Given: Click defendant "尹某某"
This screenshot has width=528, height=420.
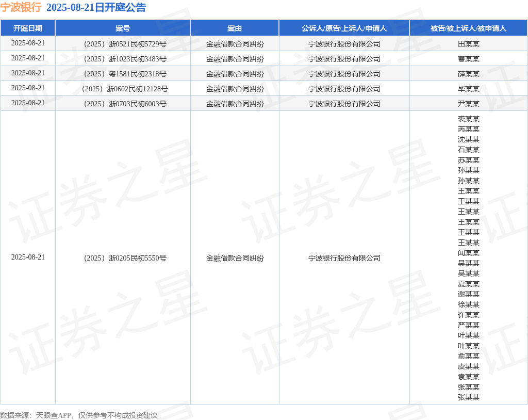Looking at the screenshot, I should (468, 104).
